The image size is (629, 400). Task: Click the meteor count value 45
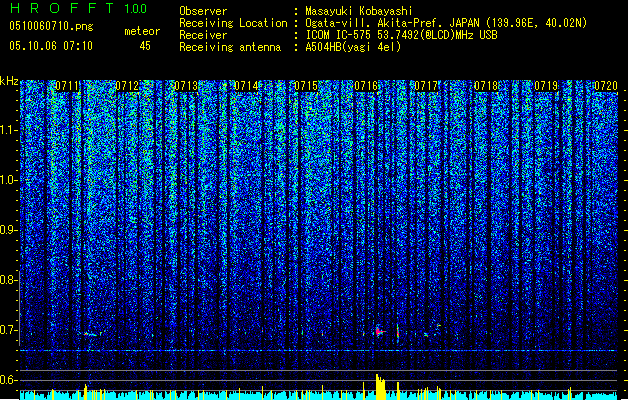pos(145,46)
